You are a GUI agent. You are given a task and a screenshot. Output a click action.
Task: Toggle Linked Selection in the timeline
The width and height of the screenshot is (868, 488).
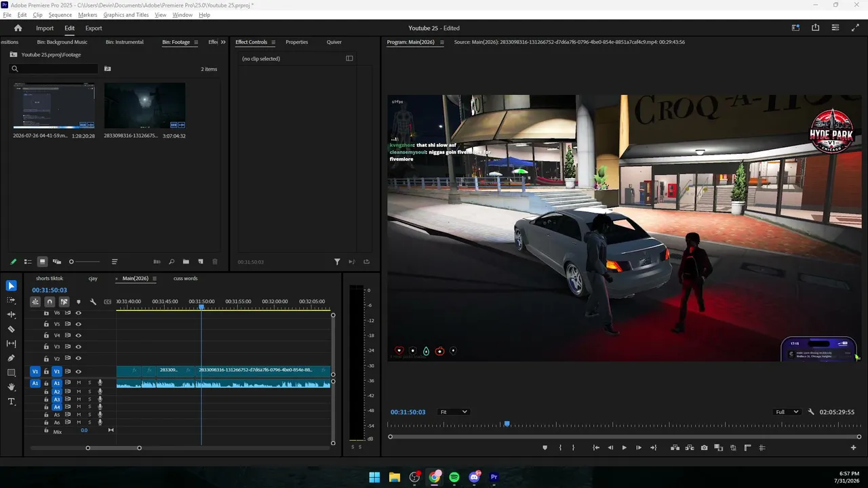64,302
